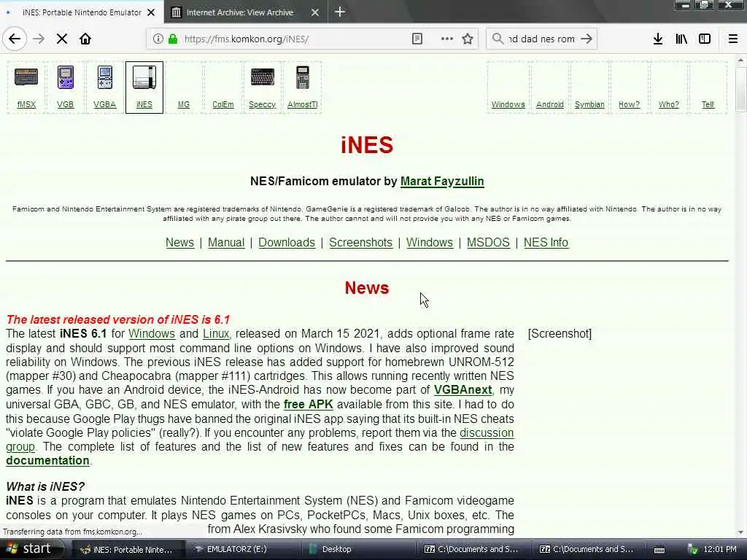Image resolution: width=747 pixels, height=560 pixels.
Task: Open the browser home page
Action: click(85, 39)
